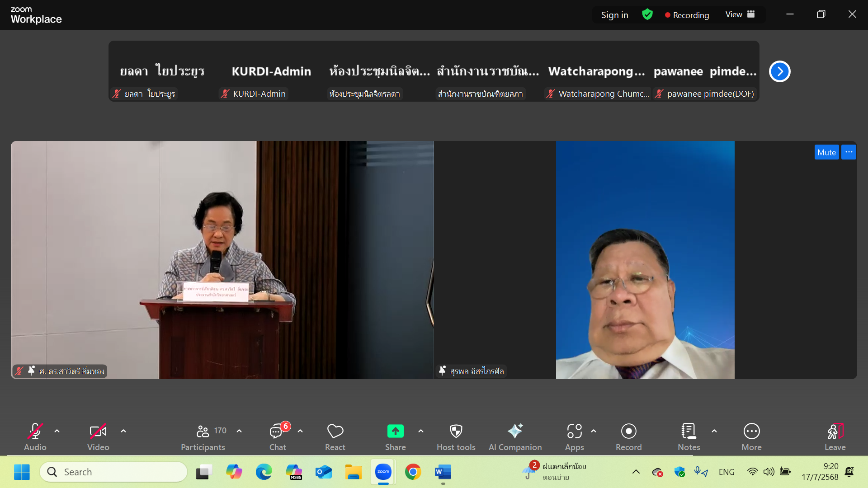
Task: Unmute microphone with the Audio button
Action: [x=35, y=436]
